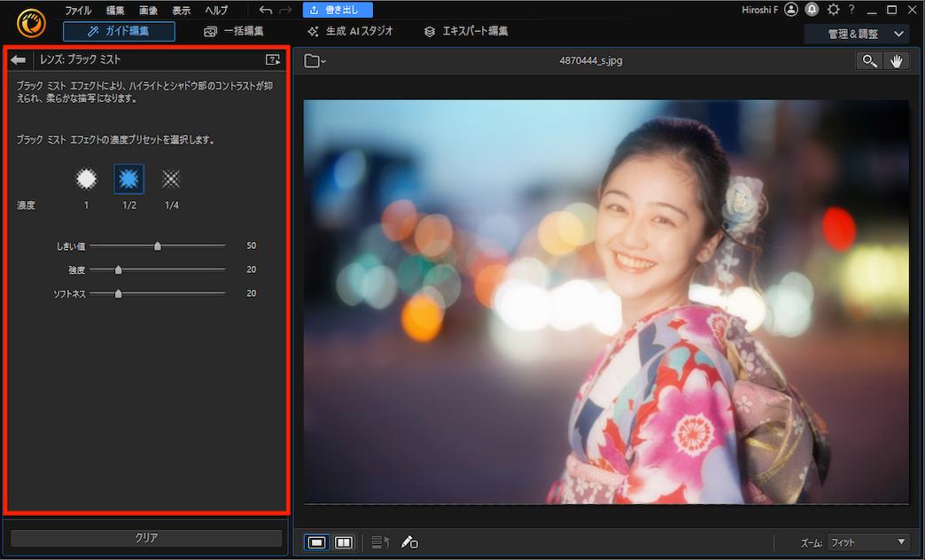Open the ファイル menu
This screenshot has width=925, height=560.
[x=78, y=11]
